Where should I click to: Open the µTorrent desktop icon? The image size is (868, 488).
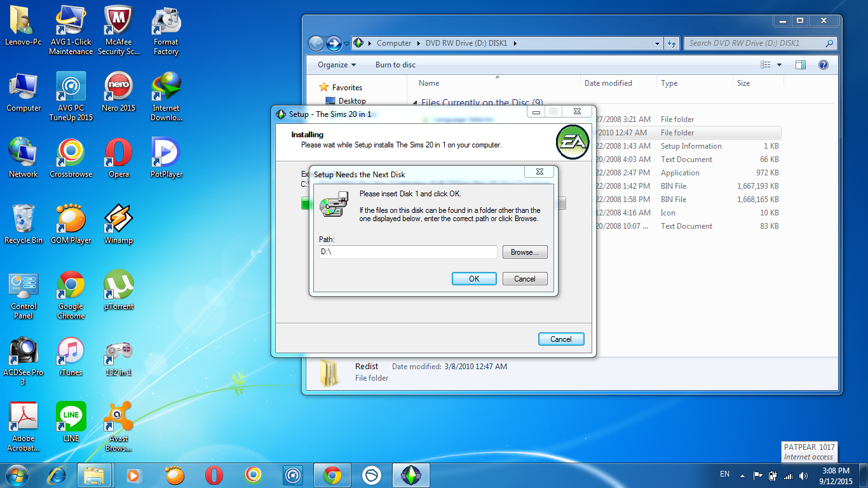click(119, 291)
